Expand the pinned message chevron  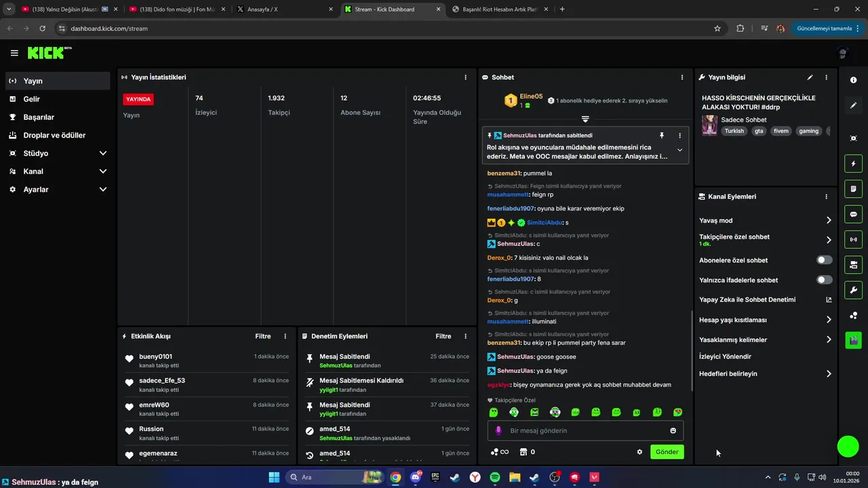point(679,150)
